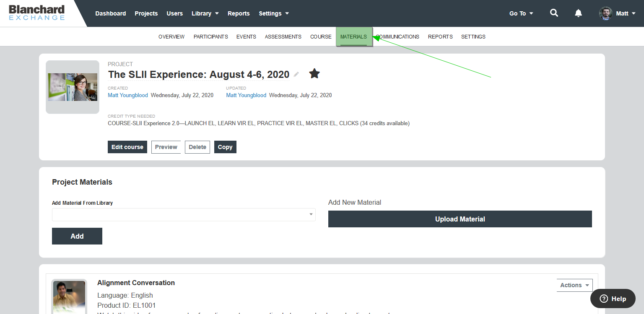The image size is (644, 314).
Task: Toggle the favorite star for project
Action: coord(314,74)
